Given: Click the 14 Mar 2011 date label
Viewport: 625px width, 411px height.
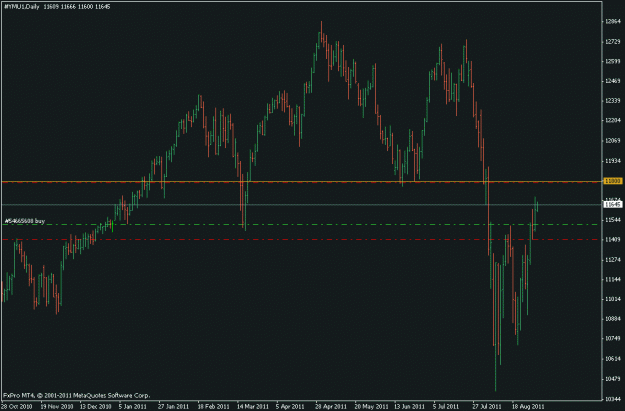Looking at the screenshot, I should click(x=253, y=407).
